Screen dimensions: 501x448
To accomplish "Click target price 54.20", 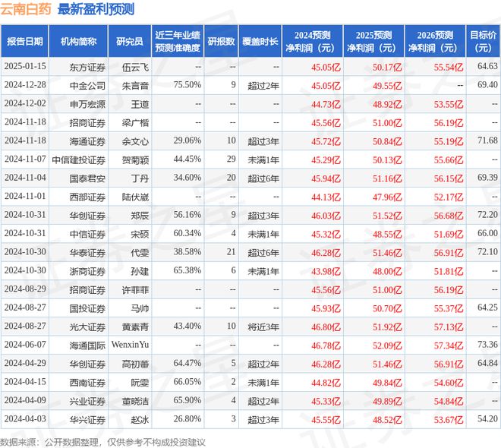I will (x=487, y=418).
